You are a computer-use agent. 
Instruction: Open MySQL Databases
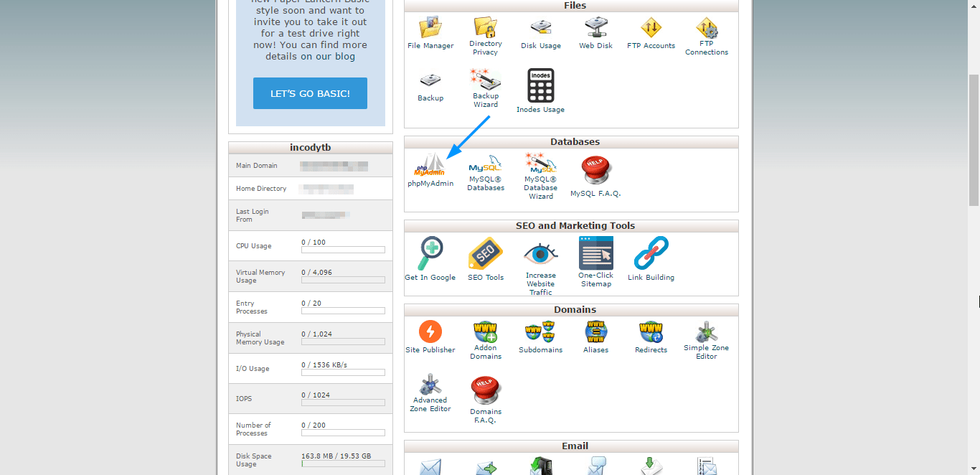coord(486,171)
